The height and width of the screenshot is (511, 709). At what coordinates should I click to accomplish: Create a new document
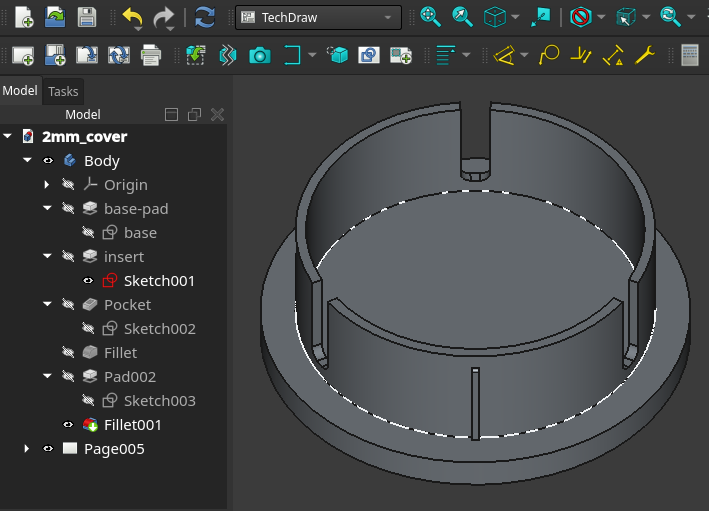pos(24,18)
